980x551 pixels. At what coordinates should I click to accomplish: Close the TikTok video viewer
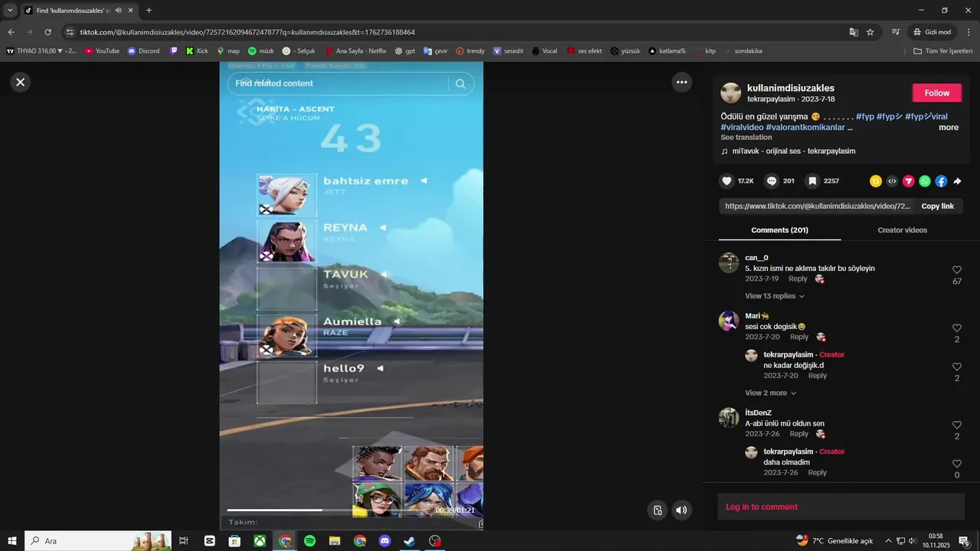(21, 82)
